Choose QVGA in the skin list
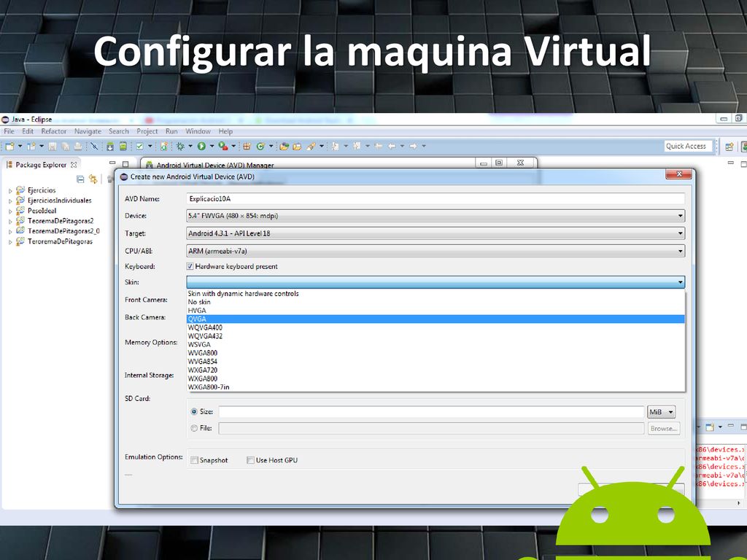The image size is (747, 560). click(436, 319)
